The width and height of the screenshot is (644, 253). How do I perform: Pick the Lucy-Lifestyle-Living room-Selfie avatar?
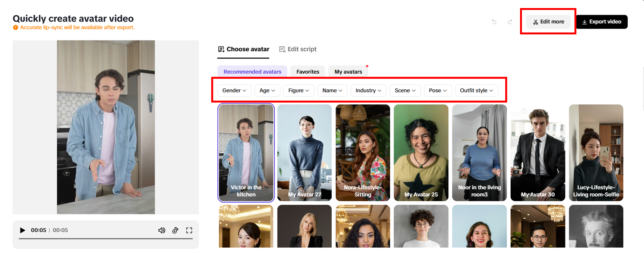596,153
